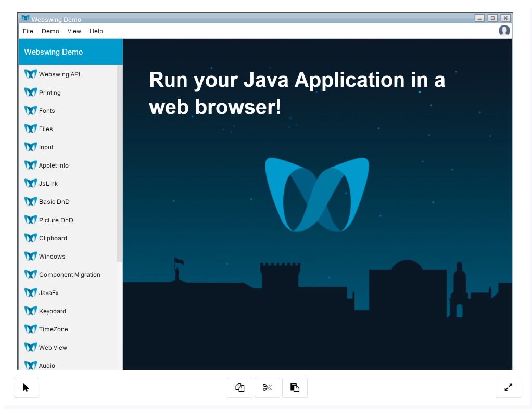Open the Web View label
This screenshot has height=409, width=532.
pyautogui.click(x=53, y=348)
